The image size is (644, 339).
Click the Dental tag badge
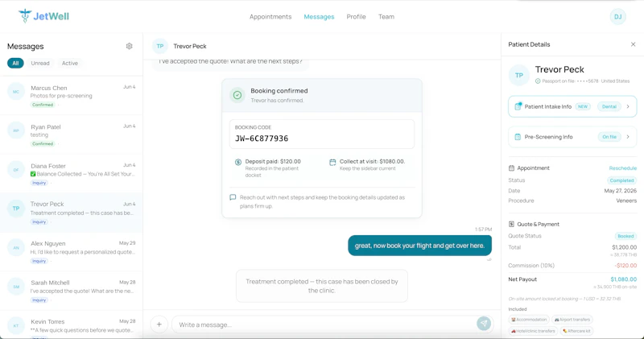pyautogui.click(x=609, y=106)
